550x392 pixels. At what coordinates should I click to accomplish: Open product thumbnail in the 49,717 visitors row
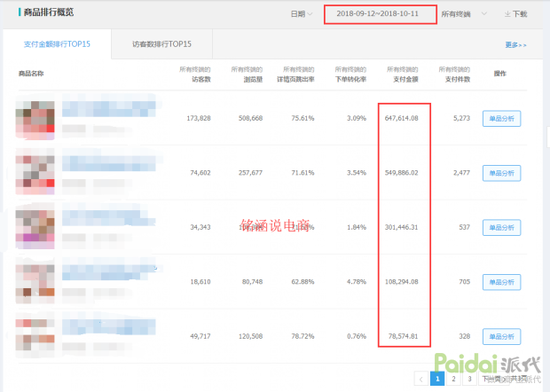point(35,335)
